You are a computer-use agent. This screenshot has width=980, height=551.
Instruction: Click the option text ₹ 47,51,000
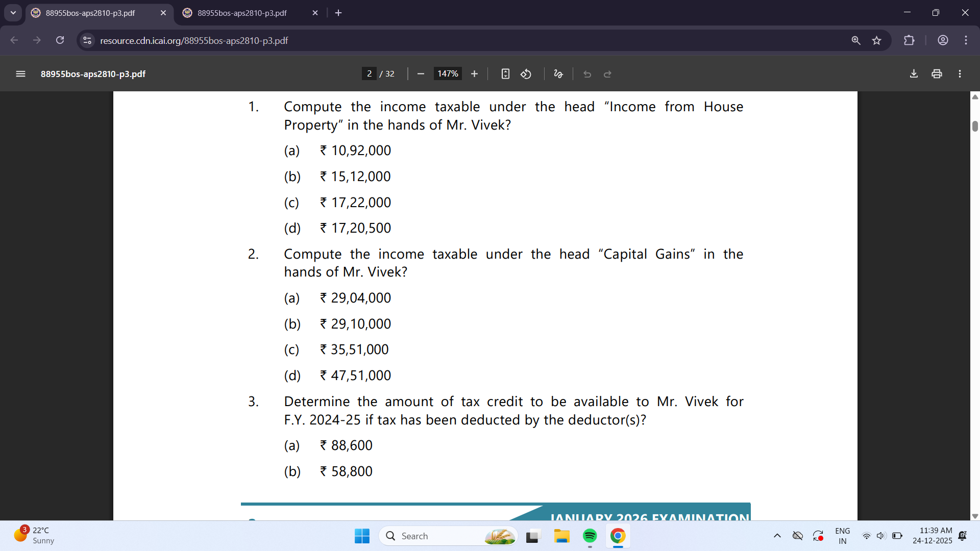click(355, 375)
